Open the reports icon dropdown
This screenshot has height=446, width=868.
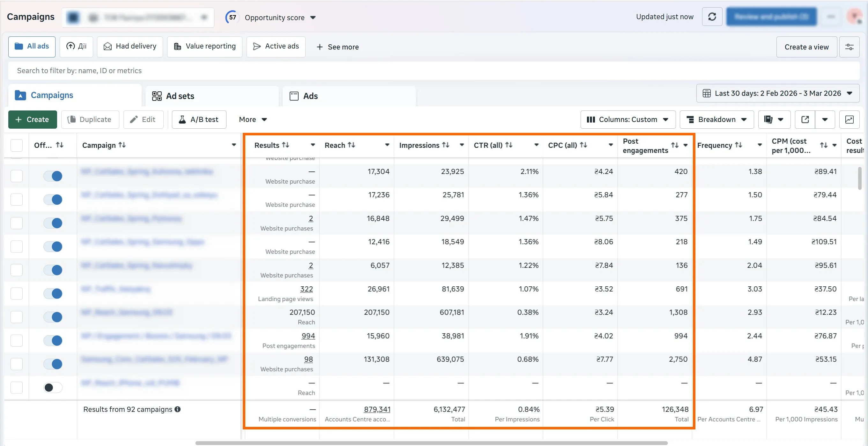(x=774, y=120)
